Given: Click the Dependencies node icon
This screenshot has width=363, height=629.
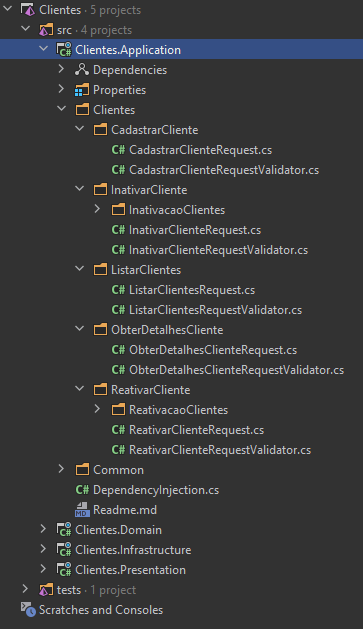Looking at the screenshot, I should tap(82, 69).
